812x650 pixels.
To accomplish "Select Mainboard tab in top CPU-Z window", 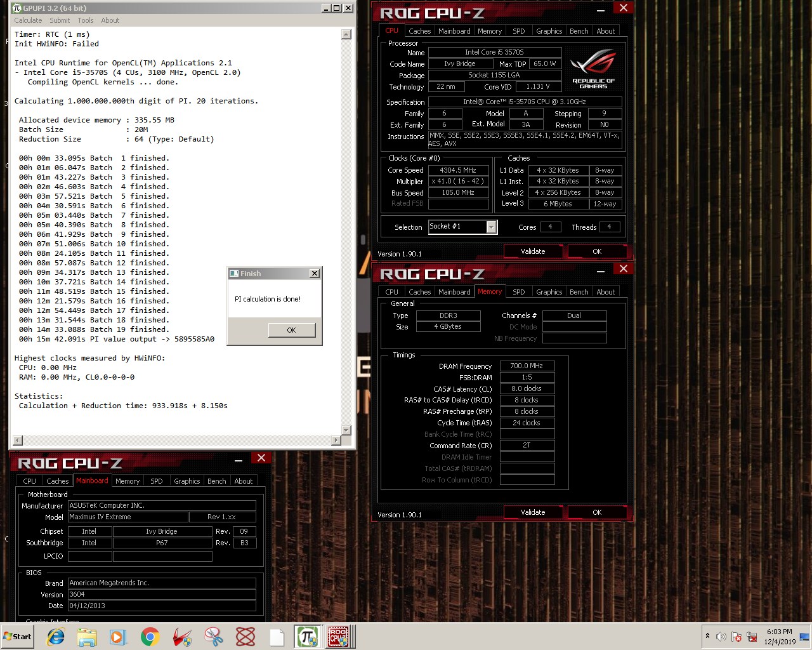I will tap(454, 31).
